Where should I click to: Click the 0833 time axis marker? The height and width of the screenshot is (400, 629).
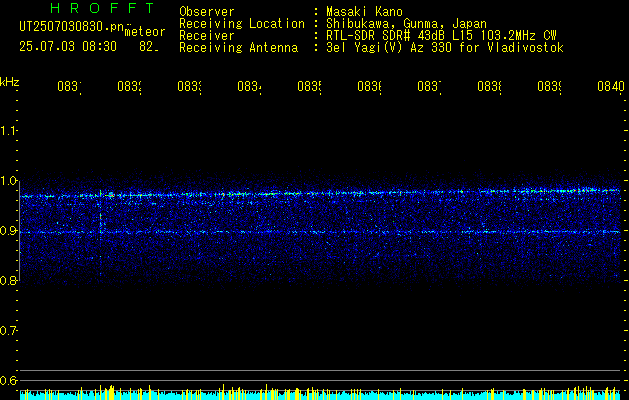tap(189, 87)
